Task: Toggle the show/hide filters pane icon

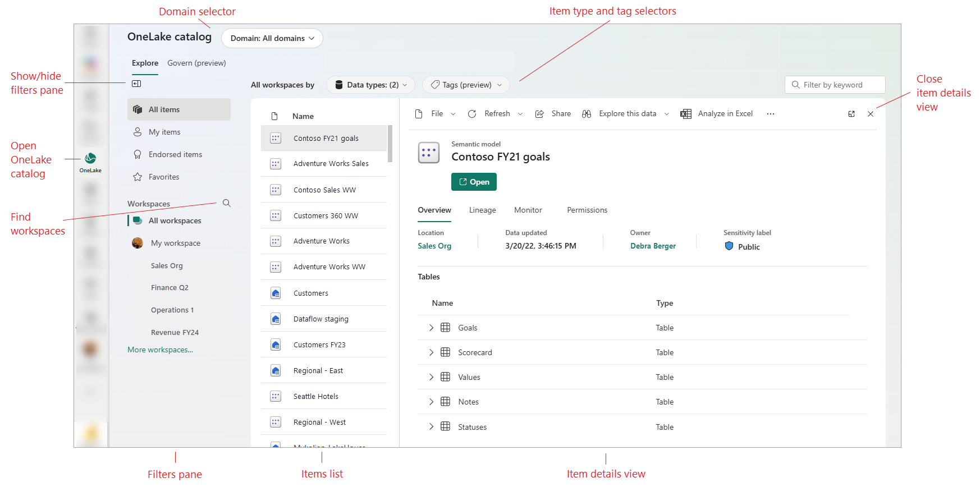Action: point(136,84)
